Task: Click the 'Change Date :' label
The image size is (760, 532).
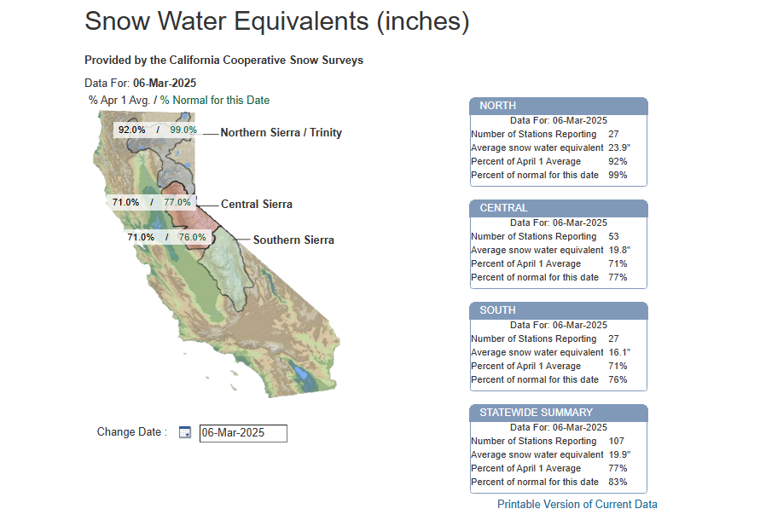Action: [x=131, y=432]
